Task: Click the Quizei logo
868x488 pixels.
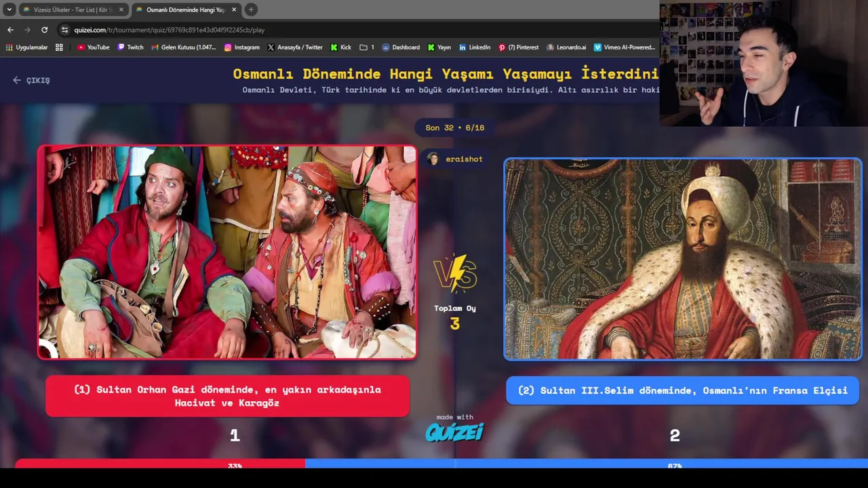Action: pyautogui.click(x=454, y=432)
